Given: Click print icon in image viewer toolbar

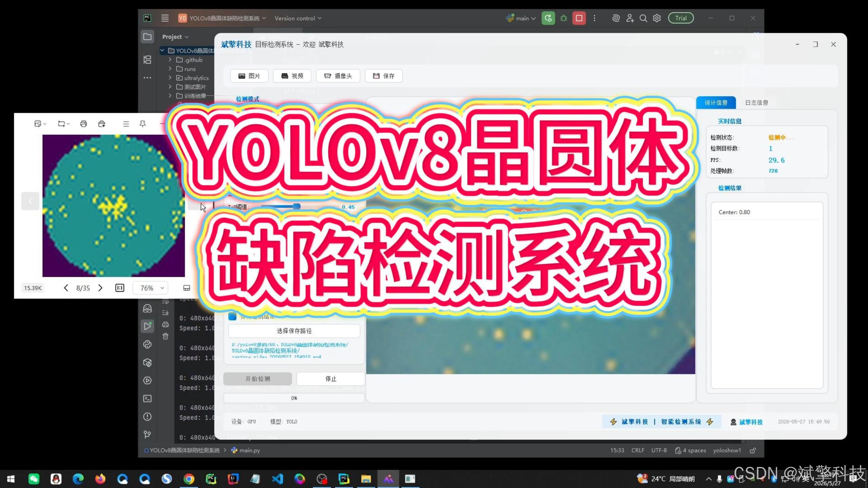Looking at the screenshot, I should pos(83,124).
